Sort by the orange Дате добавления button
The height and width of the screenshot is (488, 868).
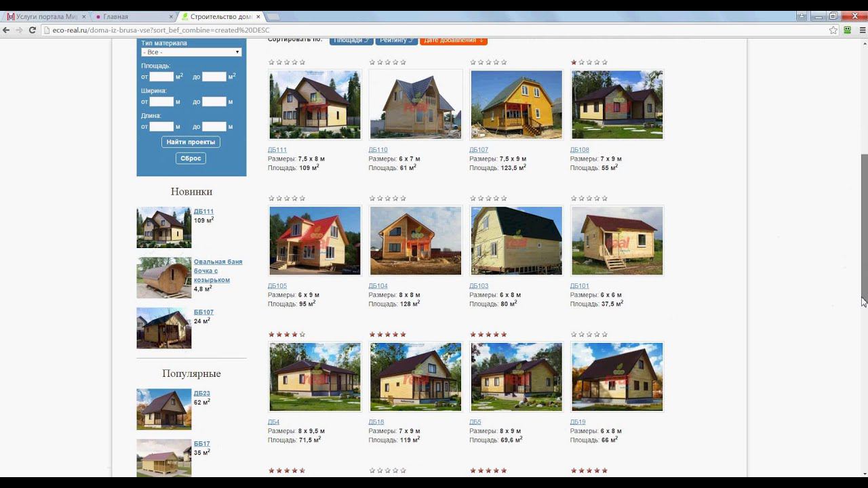(454, 41)
